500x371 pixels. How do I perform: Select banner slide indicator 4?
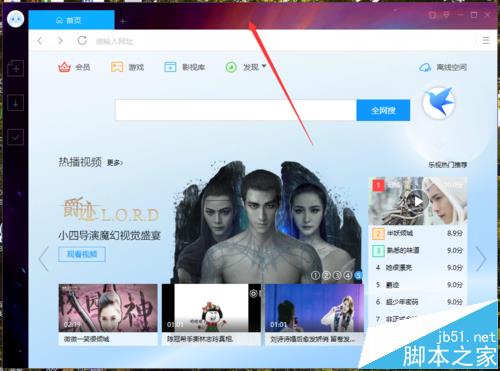[348, 275]
